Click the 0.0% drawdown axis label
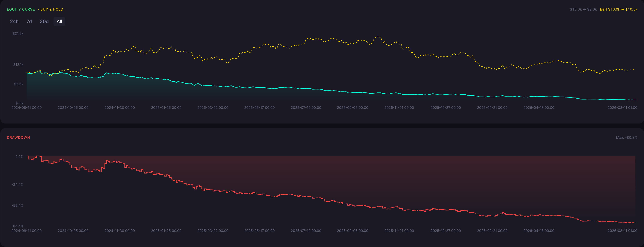The image size is (644, 247). (19, 157)
